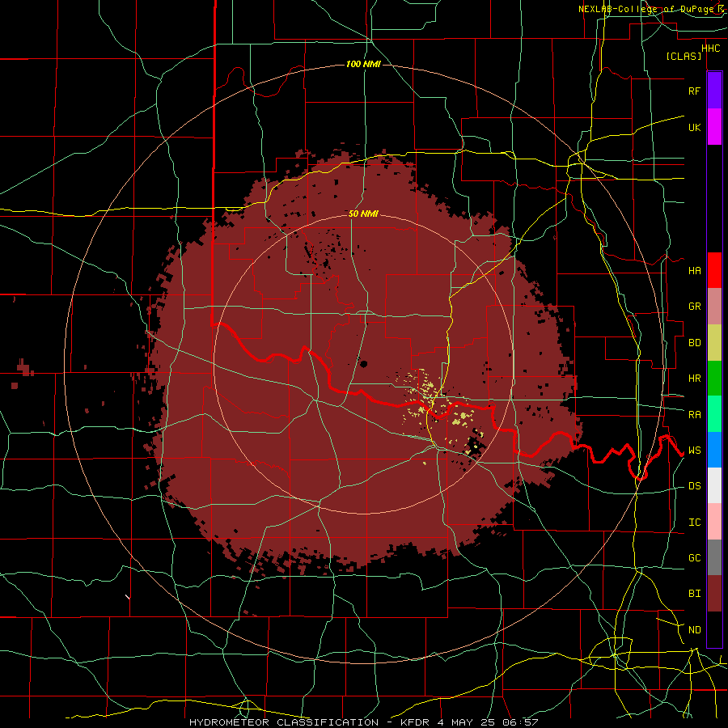The height and width of the screenshot is (728, 728).
Task: Pick the blue WS wet snow swatch
Action: 714,450
